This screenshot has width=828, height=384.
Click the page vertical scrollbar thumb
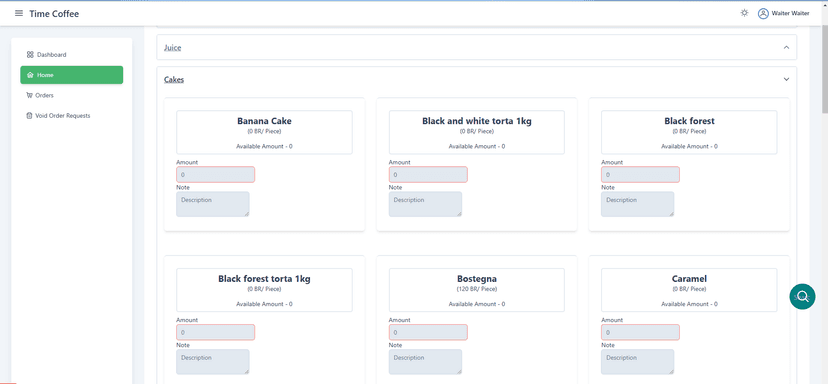click(825, 69)
